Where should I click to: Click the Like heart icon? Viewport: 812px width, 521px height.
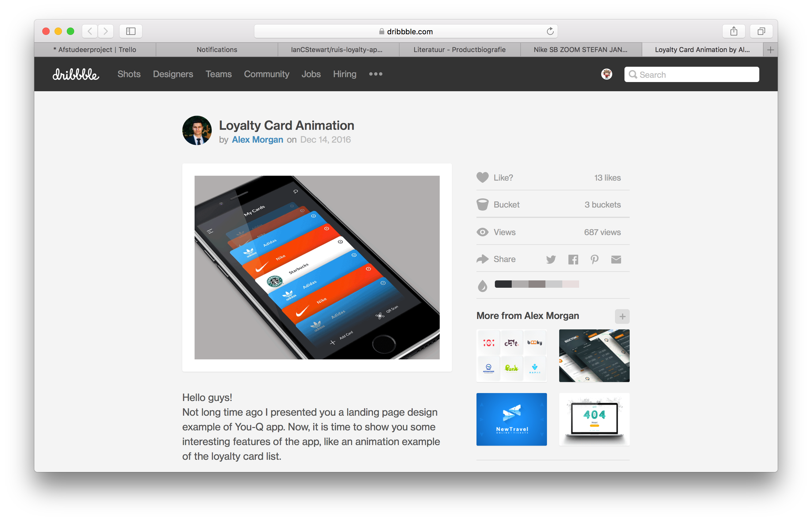point(482,178)
